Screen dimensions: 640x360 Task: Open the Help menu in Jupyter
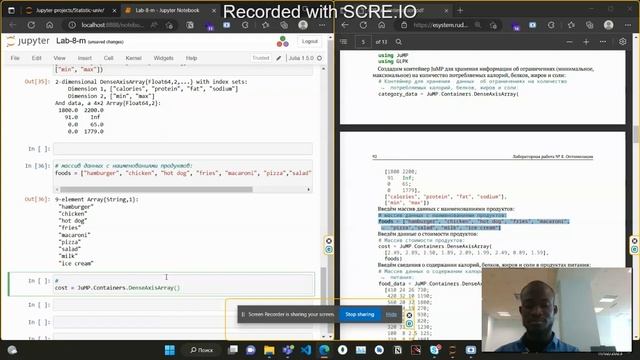[x=191, y=58]
